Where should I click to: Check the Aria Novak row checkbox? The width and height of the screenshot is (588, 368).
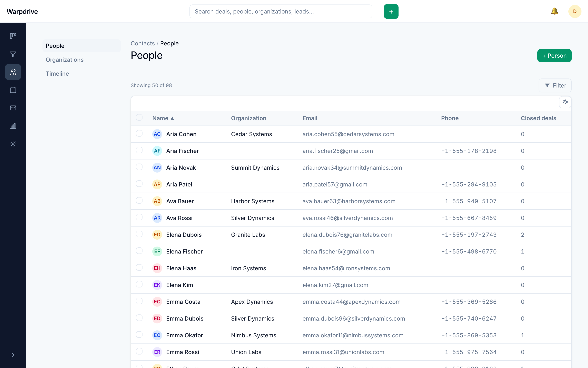pos(139,167)
